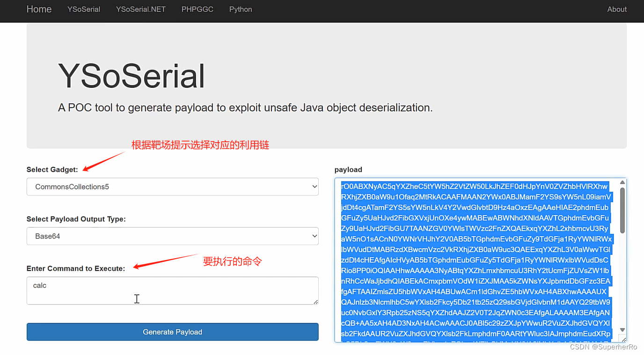Viewport: 644px width, 355px height.
Task: Click the Generate Payload button
Action: [173, 332]
